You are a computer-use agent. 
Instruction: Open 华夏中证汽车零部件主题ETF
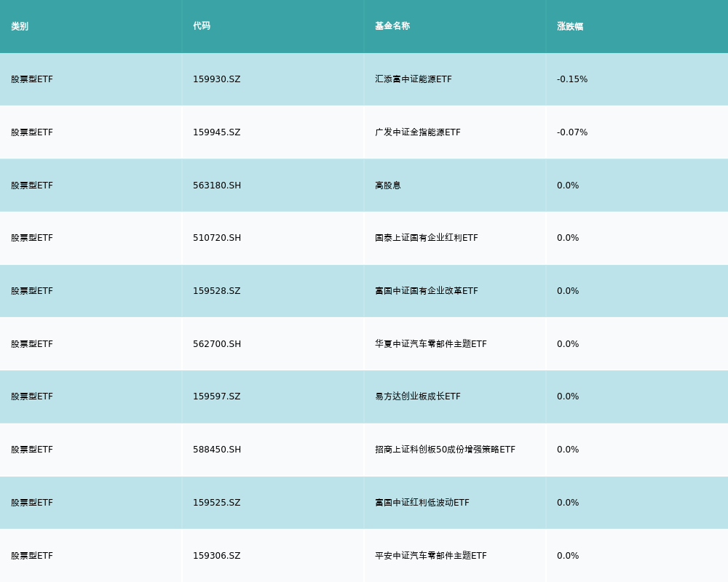(x=430, y=344)
